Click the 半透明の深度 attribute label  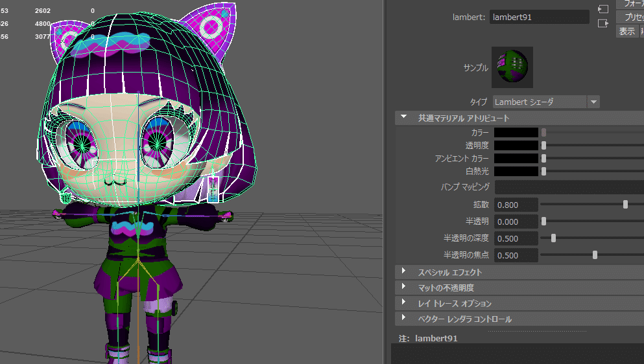point(466,238)
